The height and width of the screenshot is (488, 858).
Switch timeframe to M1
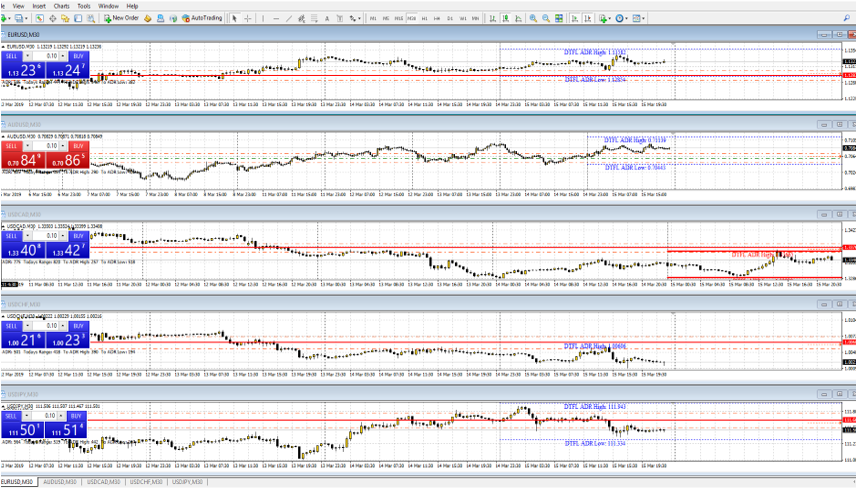tap(373, 18)
